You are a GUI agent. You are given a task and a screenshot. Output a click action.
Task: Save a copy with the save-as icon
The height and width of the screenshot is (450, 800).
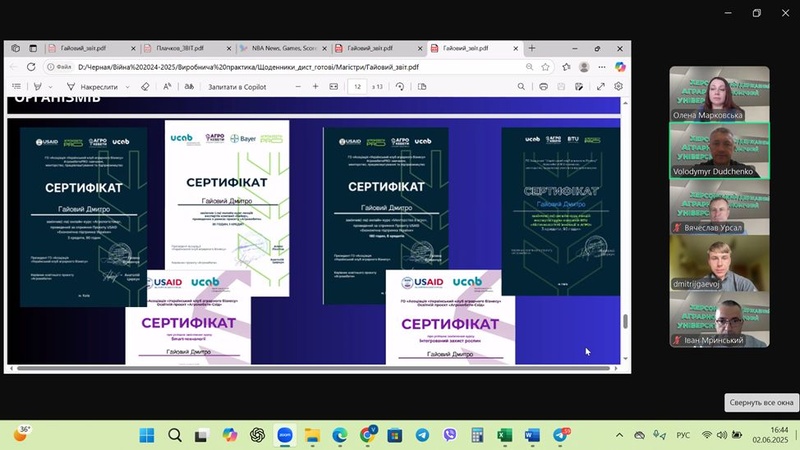coord(579,87)
